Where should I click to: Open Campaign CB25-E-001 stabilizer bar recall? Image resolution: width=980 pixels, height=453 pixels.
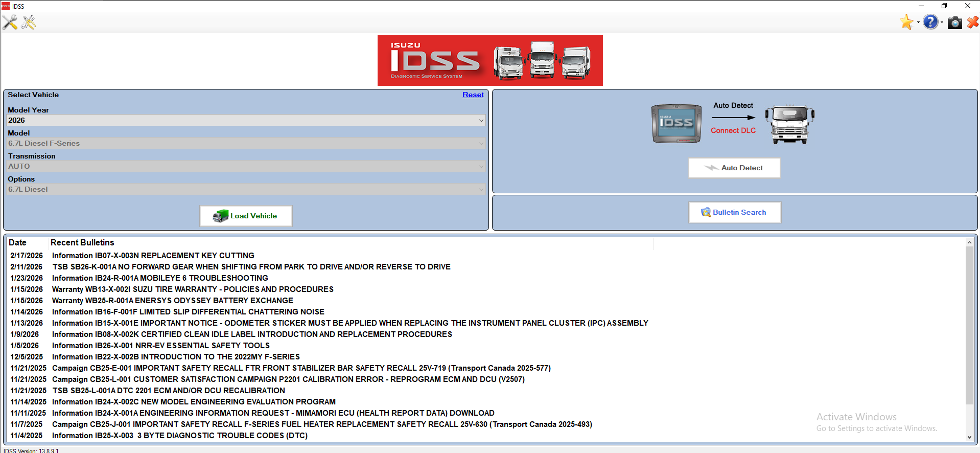(x=301, y=368)
